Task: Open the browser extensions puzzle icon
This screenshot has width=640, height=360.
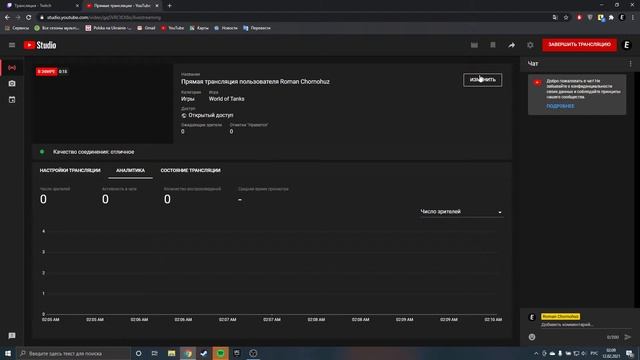Action: 611,18
